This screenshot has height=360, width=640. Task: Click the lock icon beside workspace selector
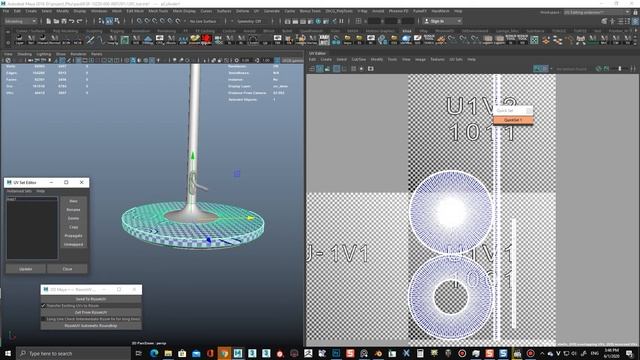(635, 12)
